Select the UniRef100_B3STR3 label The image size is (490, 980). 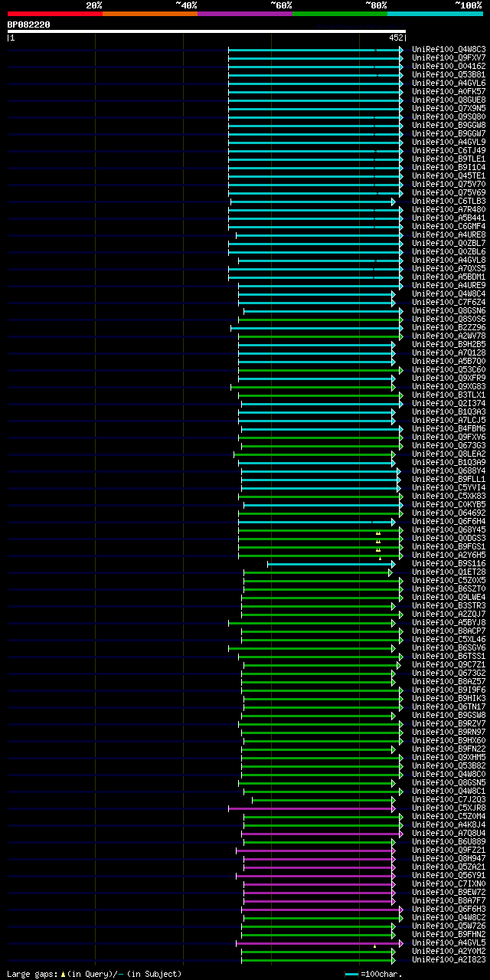point(449,606)
